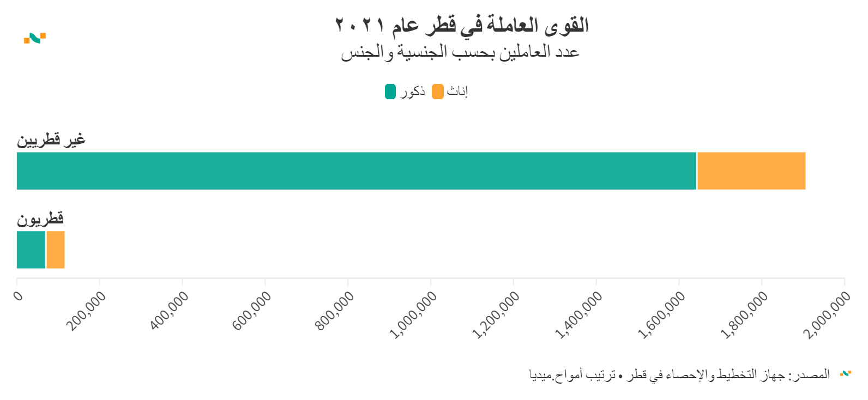This screenshot has height=400, width=868.
Task: Click the 600,000 axis tick label
Action: point(252,311)
